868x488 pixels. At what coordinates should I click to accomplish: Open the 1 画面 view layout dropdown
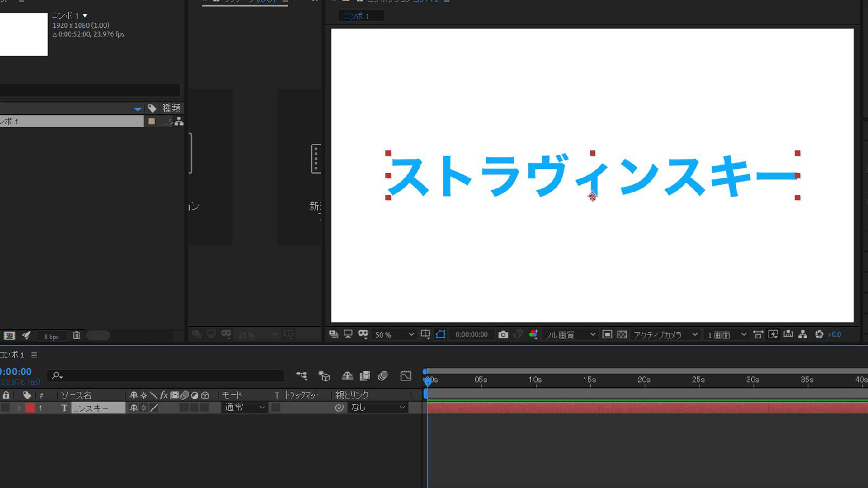point(726,335)
